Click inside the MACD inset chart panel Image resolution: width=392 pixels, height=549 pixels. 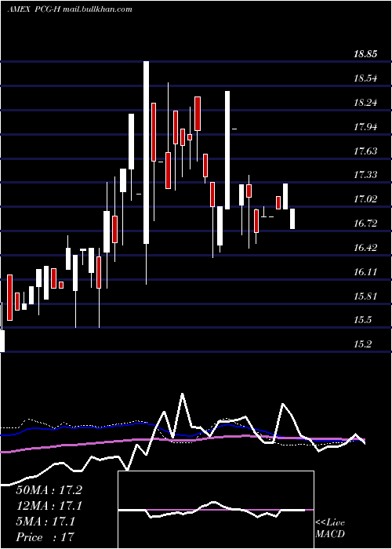216,510
